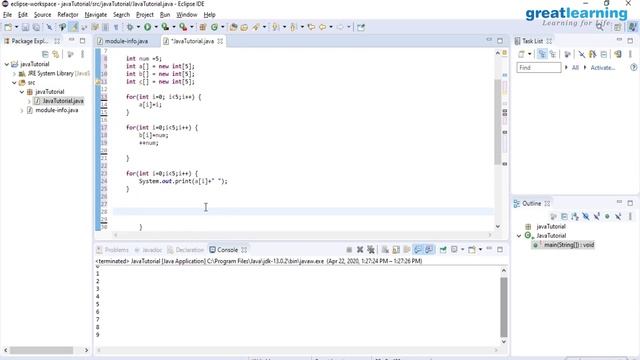Screen dimensions: 640x360
Task: Click Package Explorer horizontal scrollbar
Action: [42, 350]
